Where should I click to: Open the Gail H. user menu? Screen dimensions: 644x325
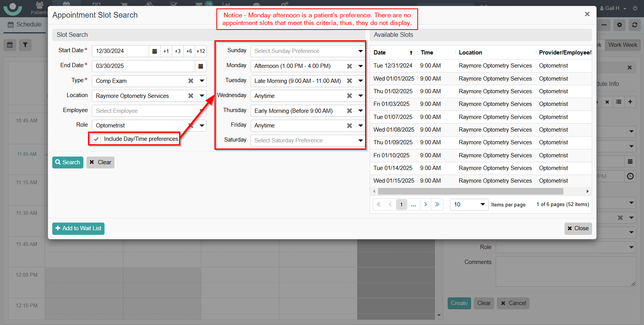[613, 8]
